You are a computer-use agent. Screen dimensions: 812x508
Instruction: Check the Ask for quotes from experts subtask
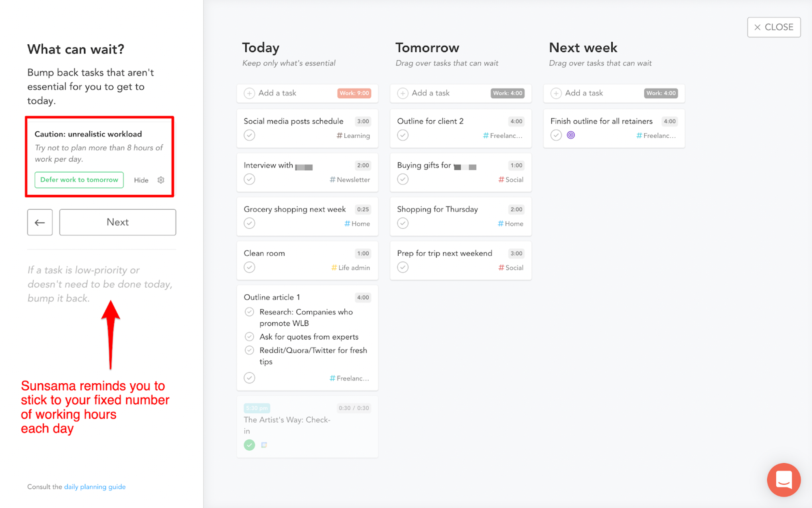[x=249, y=337]
